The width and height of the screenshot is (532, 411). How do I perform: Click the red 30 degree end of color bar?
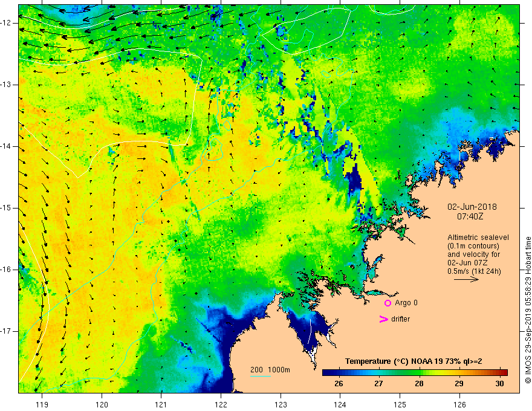(504, 373)
